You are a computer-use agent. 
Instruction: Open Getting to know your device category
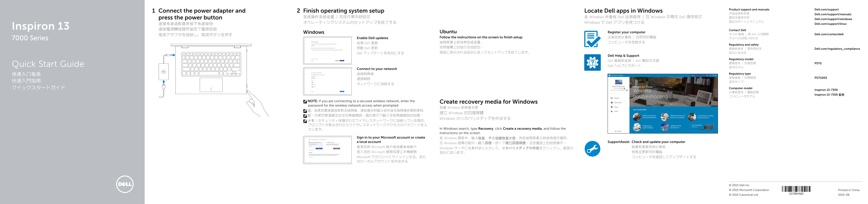point(673,117)
